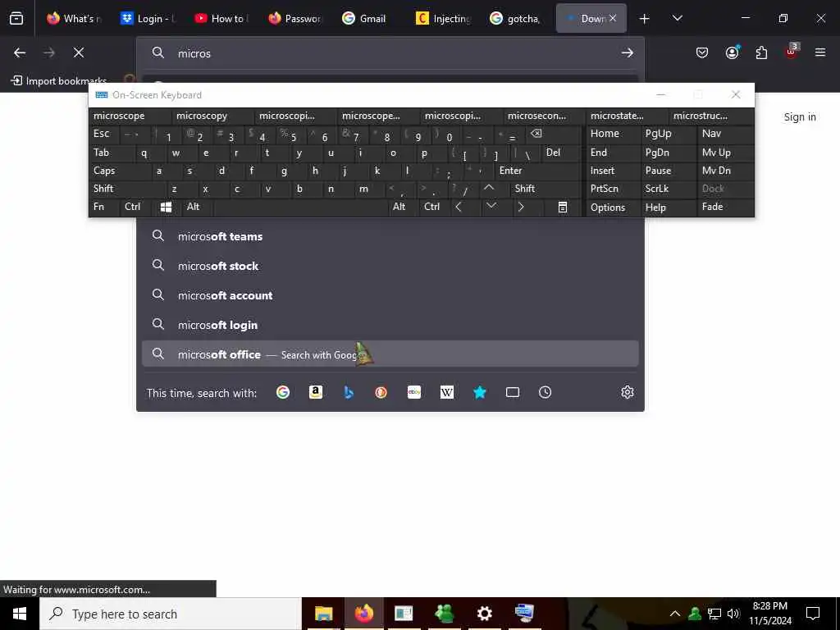
Task: Select the microsoft office suggestion
Action: (x=390, y=354)
